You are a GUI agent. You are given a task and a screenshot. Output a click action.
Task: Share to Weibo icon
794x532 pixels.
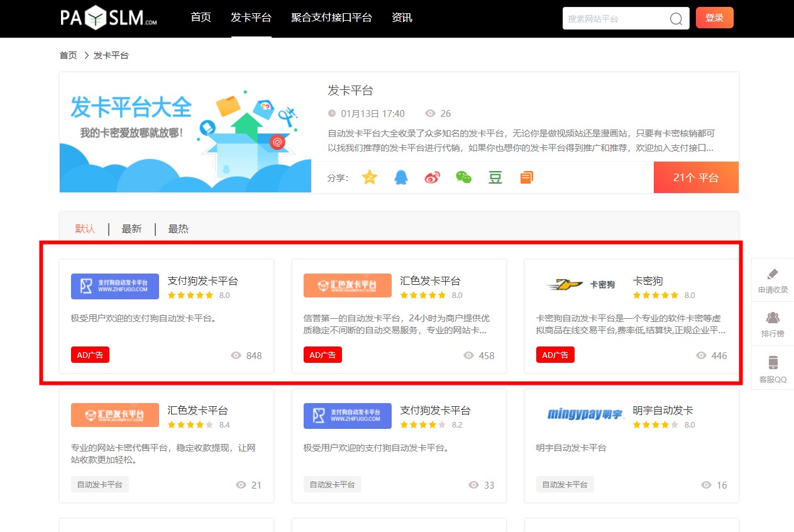point(432,177)
